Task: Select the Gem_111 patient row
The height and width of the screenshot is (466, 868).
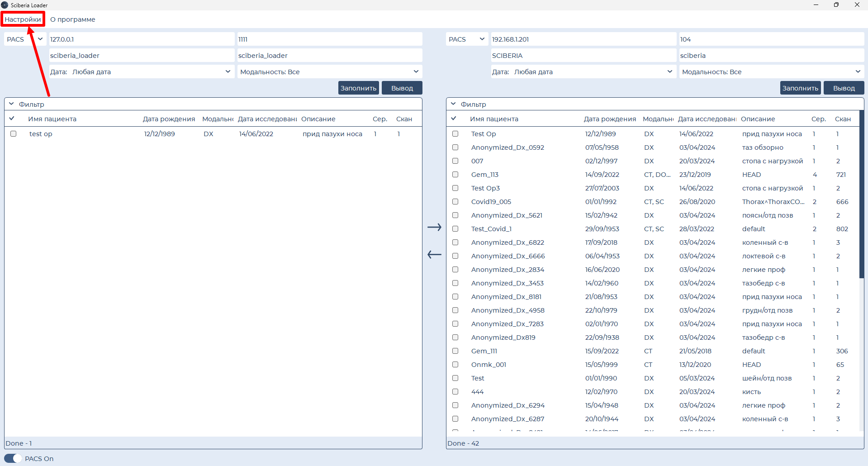Action: click(x=652, y=351)
